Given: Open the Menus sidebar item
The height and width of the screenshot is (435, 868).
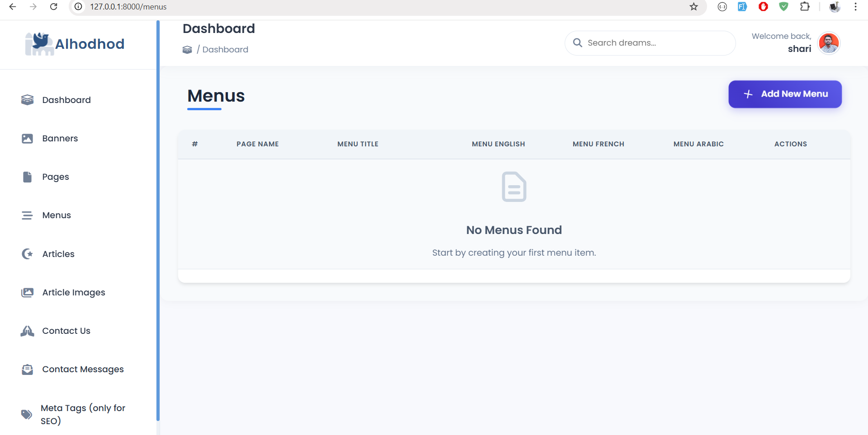Looking at the screenshot, I should click(x=57, y=215).
